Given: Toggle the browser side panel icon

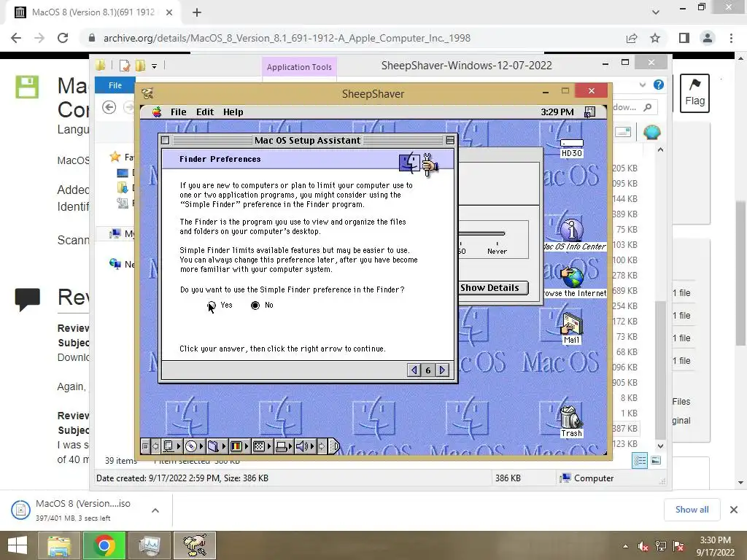Looking at the screenshot, I should click(684, 38).
